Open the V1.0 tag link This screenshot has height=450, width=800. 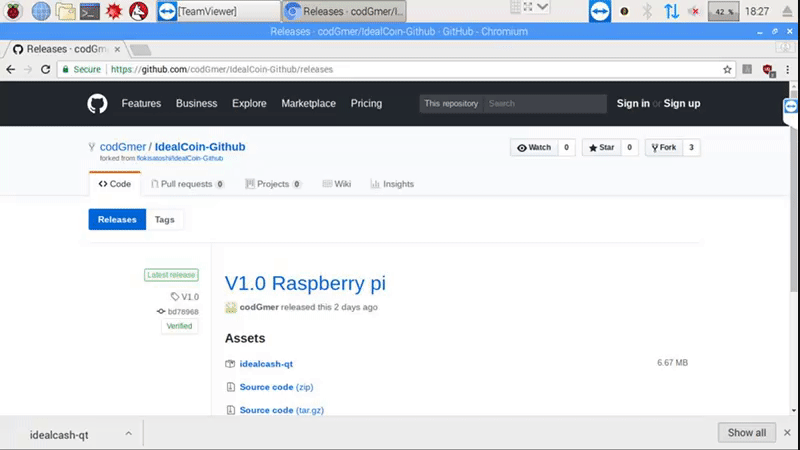coord(185,296)
